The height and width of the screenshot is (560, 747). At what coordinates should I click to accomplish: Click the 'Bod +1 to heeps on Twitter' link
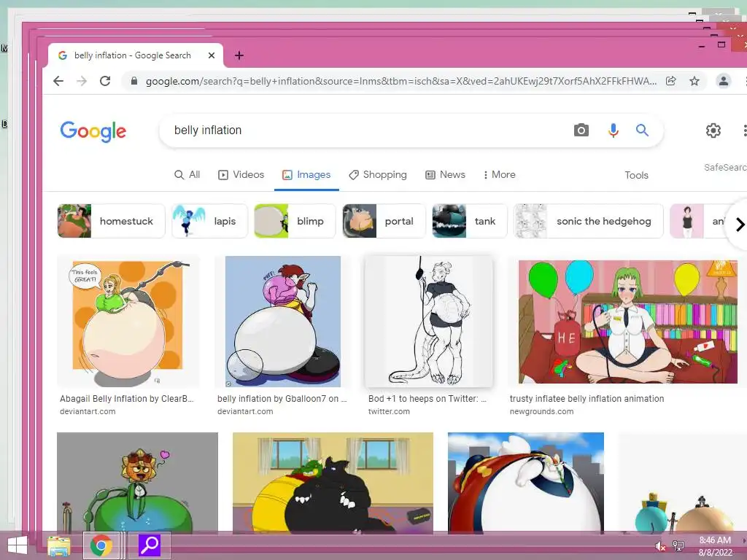point(427,399)
